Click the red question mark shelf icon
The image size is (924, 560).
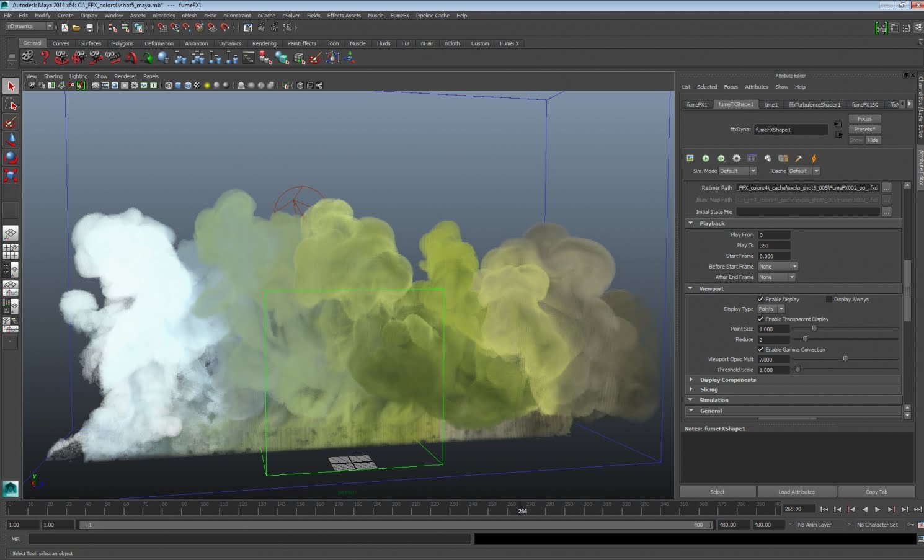click(45, 58)
